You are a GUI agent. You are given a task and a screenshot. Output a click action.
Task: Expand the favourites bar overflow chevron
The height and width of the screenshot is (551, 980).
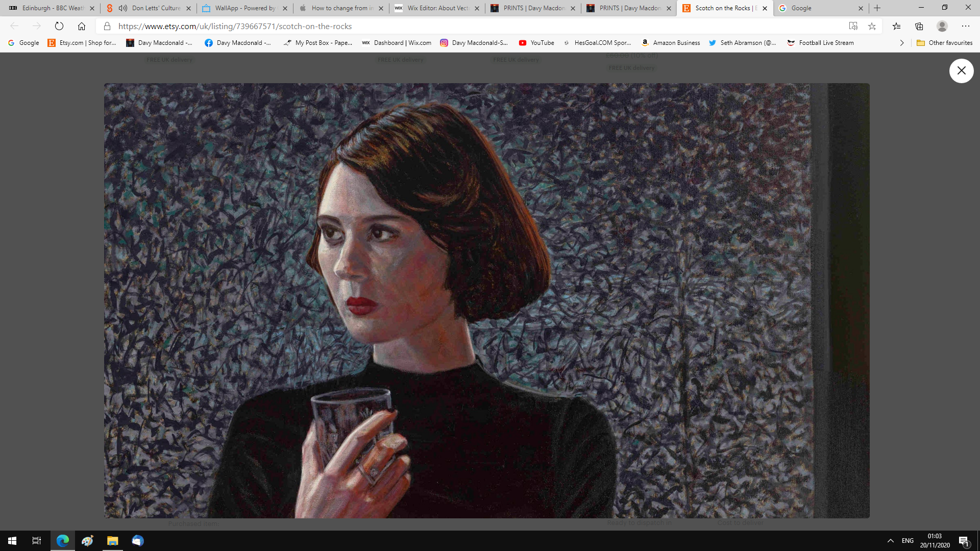[902, 43]
